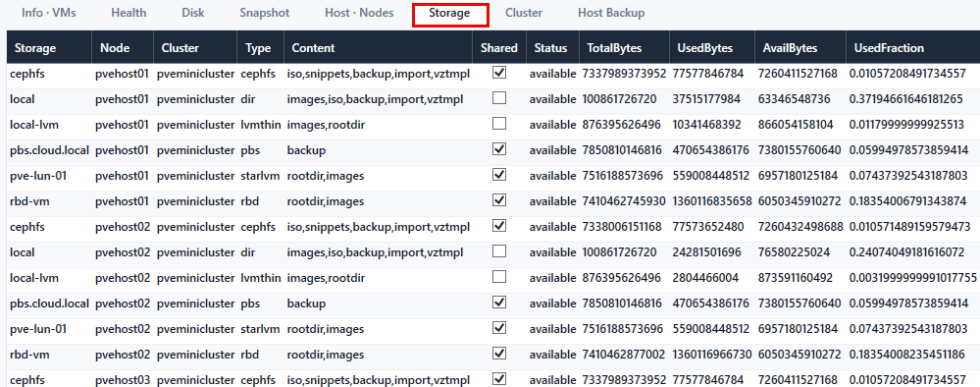This screenshot has width=980, height=387.
Task: Switch to the Cluster tab
Action: 524,13
